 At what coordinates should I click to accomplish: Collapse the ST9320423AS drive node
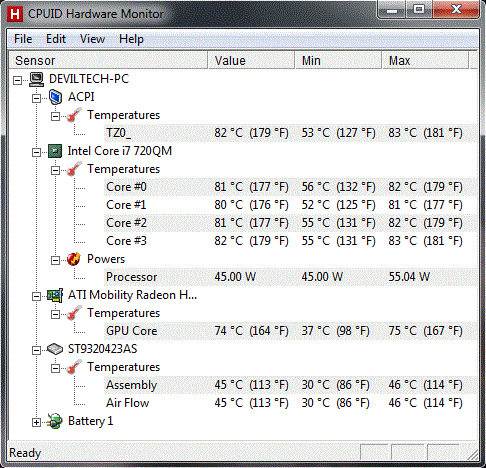pos(36,350)
